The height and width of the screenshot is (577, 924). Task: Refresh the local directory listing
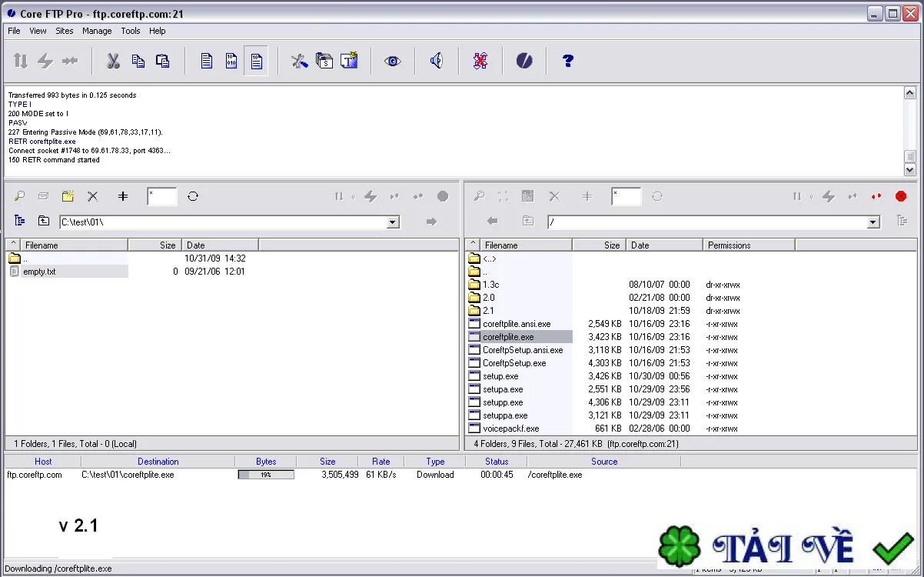click(x=193, y=197)
